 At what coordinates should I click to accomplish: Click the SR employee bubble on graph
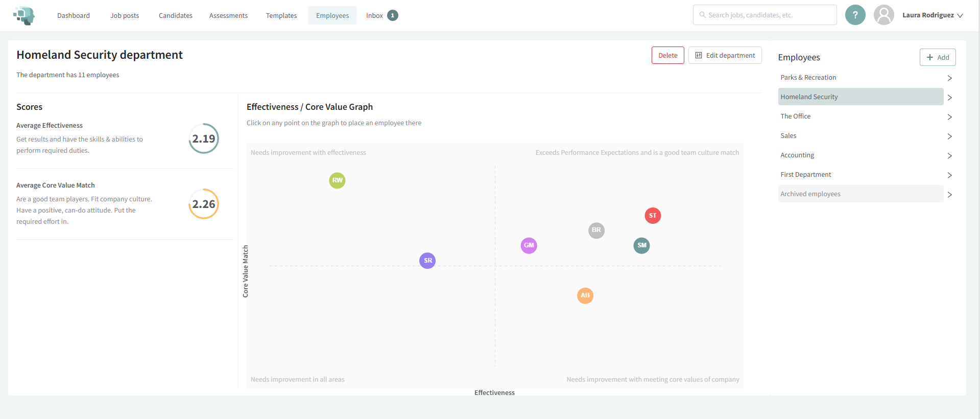pyautogui.click(x=427, y=261)
